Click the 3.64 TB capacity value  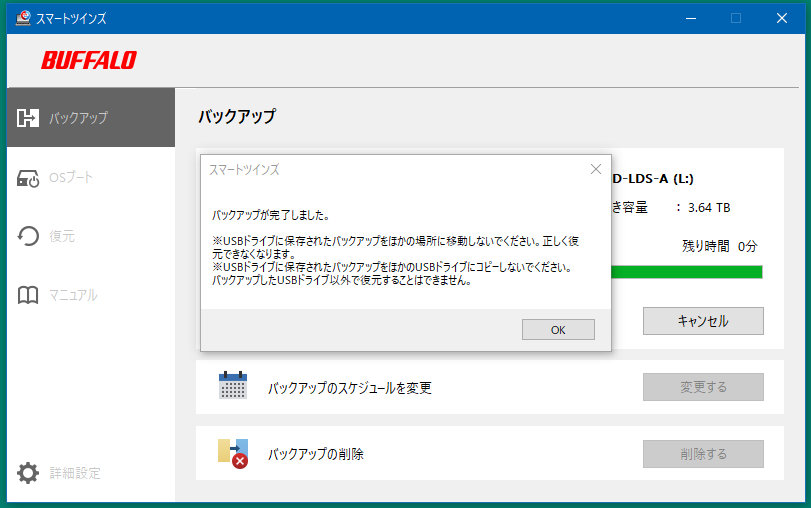point(709,207)
